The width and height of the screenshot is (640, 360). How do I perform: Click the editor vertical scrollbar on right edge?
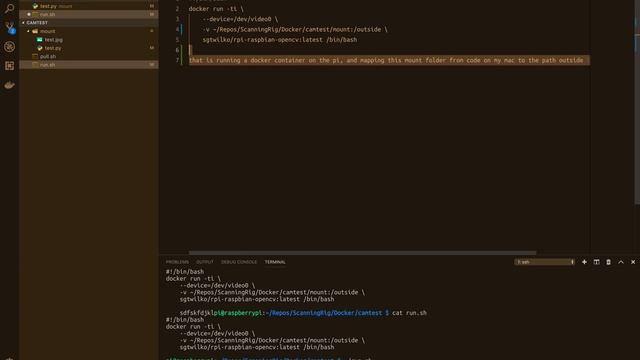(x=637, y=102)
